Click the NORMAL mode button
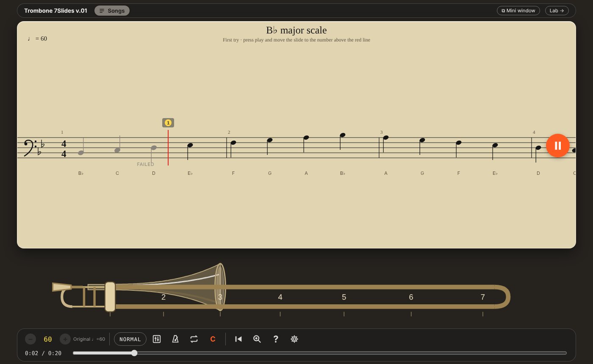This screenshot has width=593, height=364. pos(130,339)
